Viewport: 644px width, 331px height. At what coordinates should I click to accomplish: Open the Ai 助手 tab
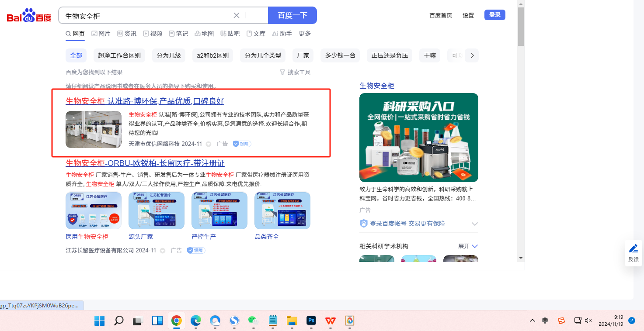tap(282, 34)
